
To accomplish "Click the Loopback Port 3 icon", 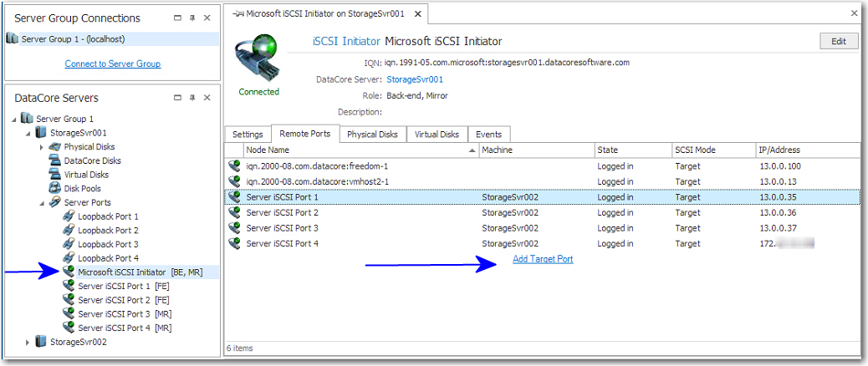I will click(69, 244).
